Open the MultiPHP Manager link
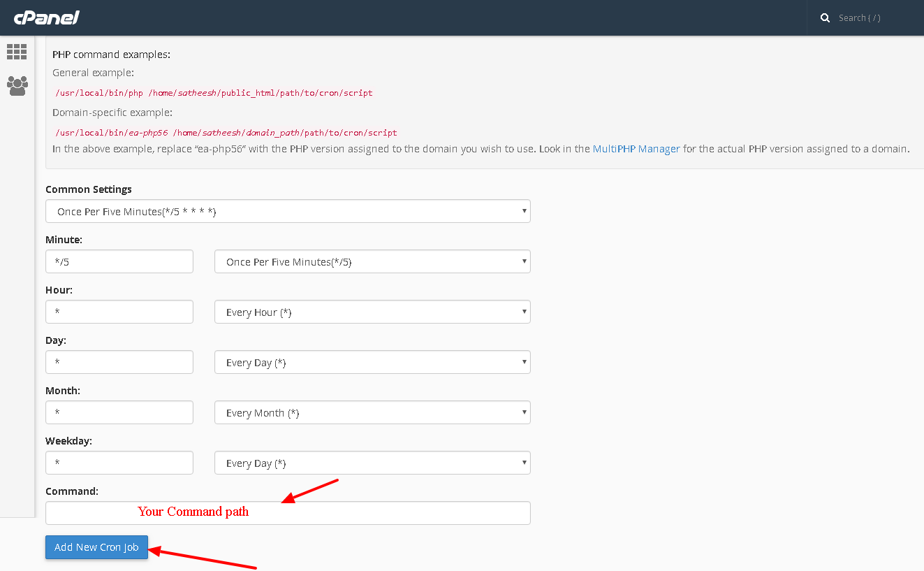 tap(636, 149)
